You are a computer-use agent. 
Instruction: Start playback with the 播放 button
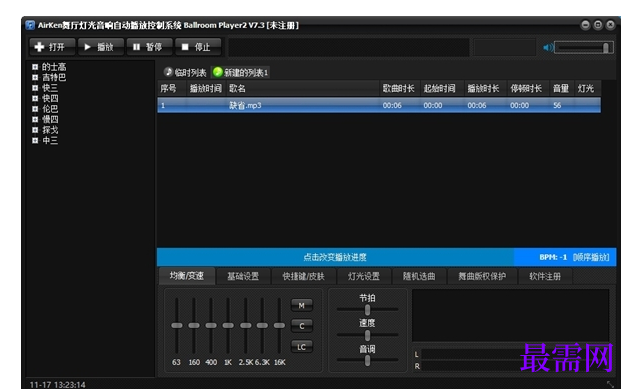(100, 47)
